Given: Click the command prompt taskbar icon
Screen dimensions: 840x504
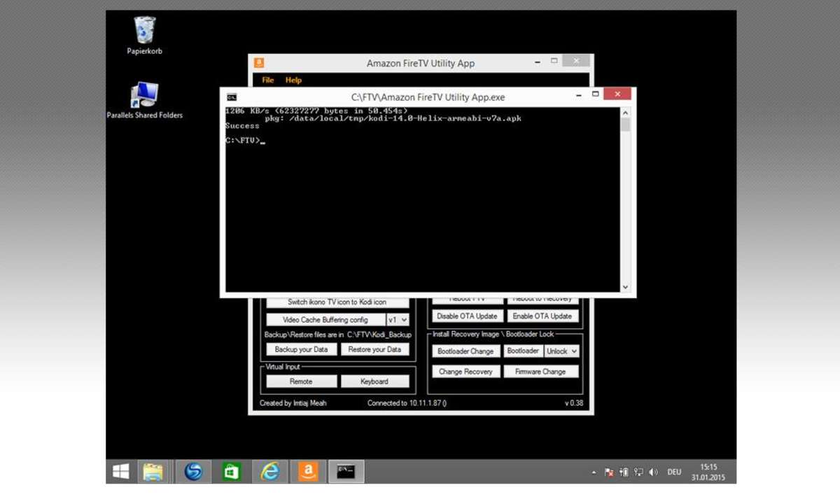Looking at the screenshot, I should pos(346,472).
